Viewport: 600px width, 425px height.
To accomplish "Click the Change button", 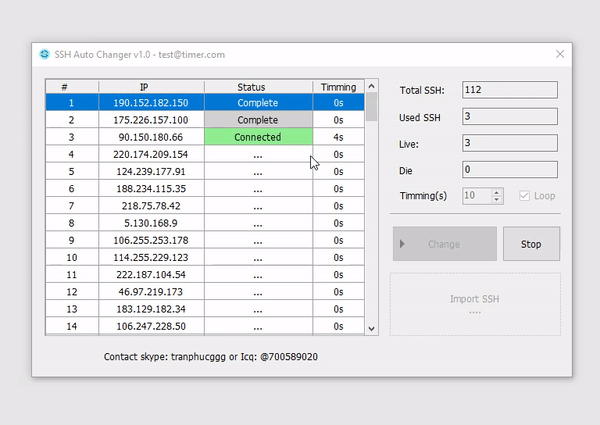I will (x=445, y=244).
